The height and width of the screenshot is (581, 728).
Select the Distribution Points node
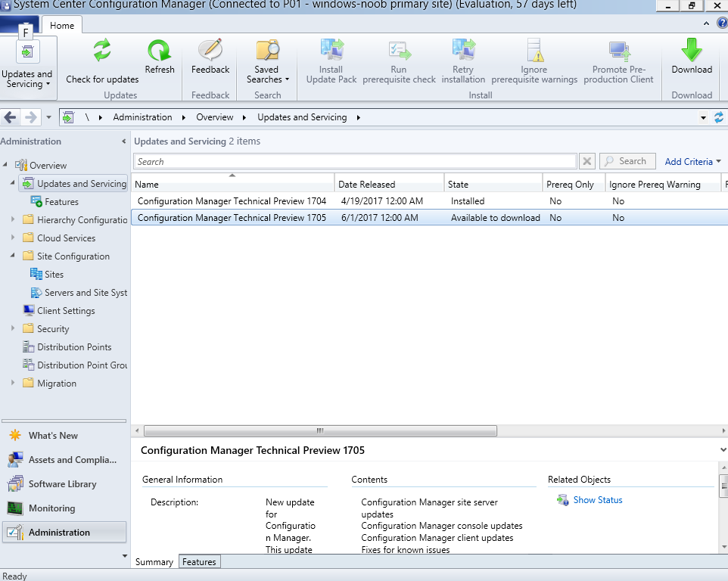[67, 346]
